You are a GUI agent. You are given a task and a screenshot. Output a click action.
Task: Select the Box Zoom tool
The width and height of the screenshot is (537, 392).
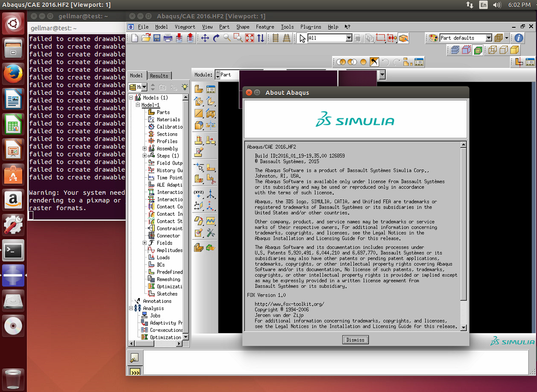pyautogui.click(x=238, y=38)
